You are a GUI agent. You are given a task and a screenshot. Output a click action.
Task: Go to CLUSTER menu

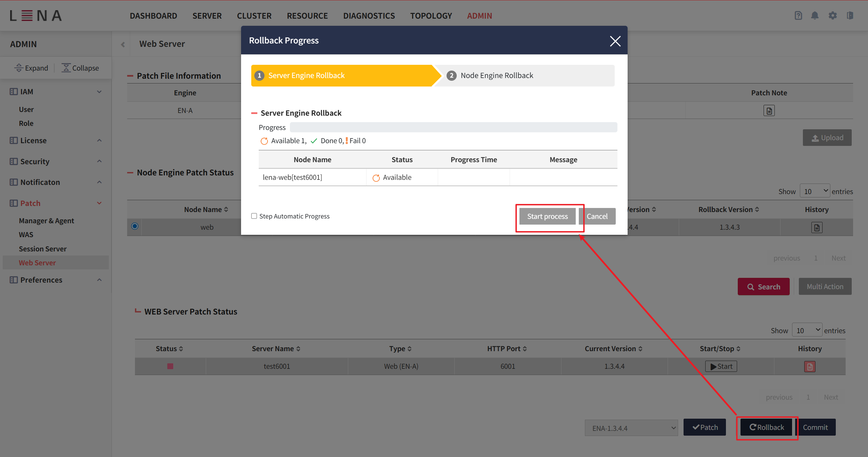point(254,16)
